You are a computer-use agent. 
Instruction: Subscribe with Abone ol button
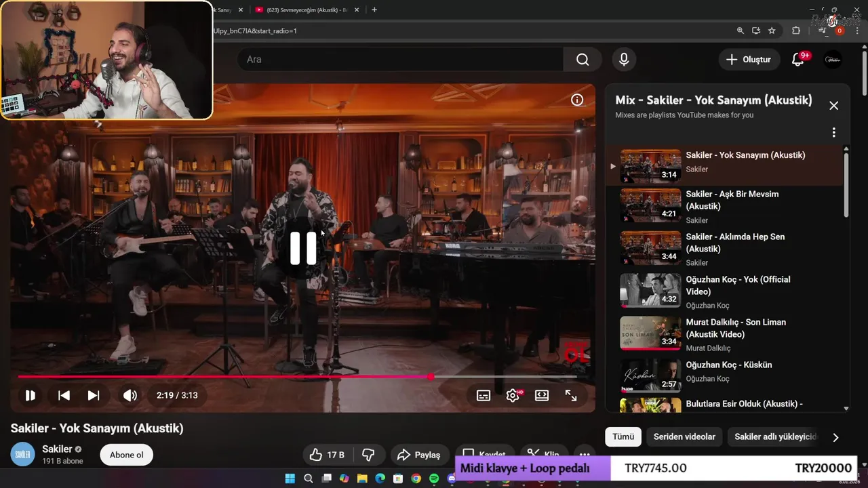(x=126, y=455)
